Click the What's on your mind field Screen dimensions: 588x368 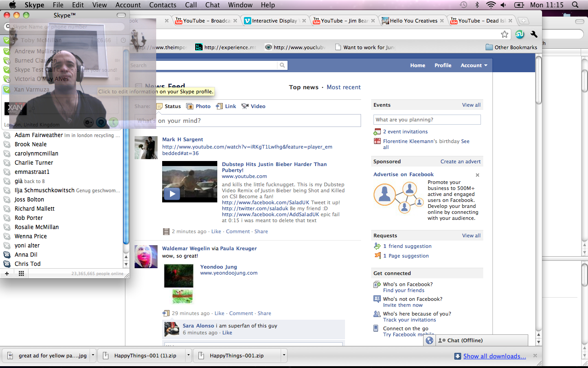(x=248, y=121)
